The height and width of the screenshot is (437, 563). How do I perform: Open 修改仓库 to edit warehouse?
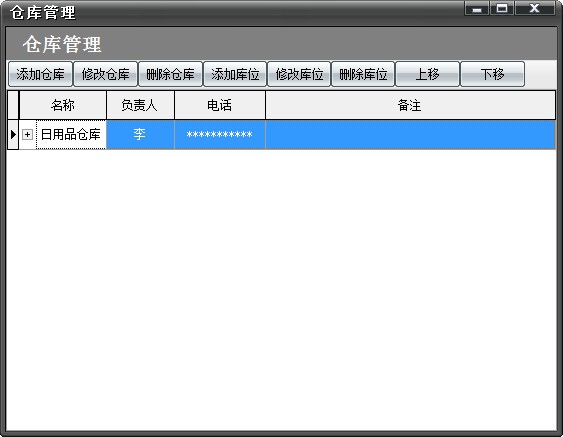click(105, 74)
